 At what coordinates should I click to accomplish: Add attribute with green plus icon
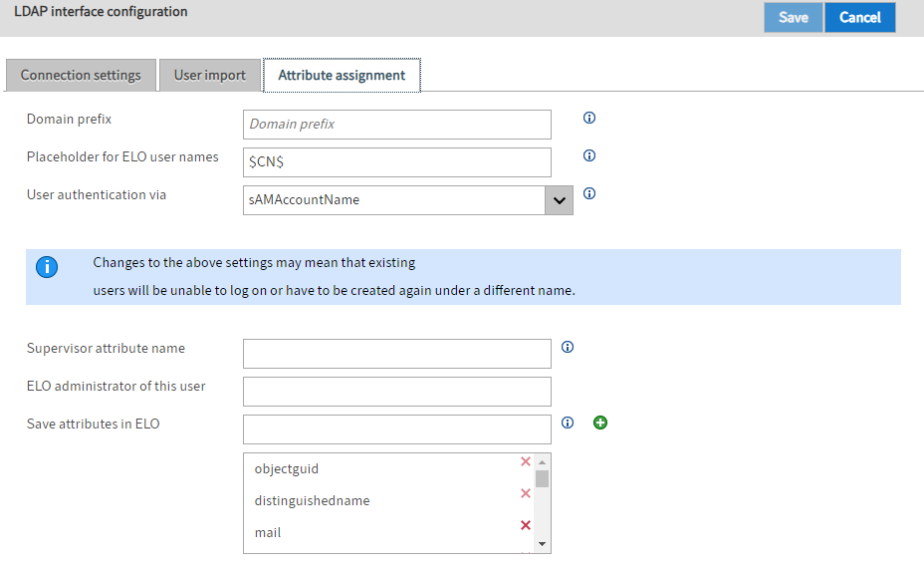(599, 423)
